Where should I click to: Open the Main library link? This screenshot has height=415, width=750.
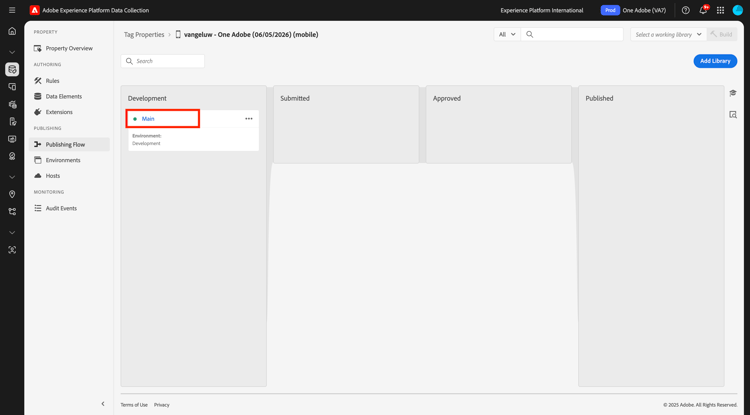tap(148, 119)
